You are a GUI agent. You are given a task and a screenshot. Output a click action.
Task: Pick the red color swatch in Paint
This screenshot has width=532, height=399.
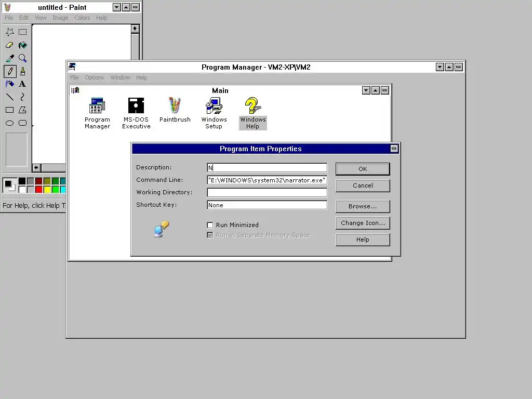38,189
